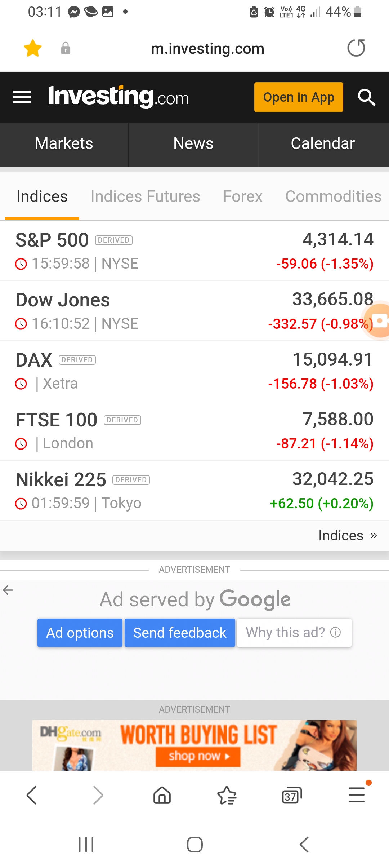
Task: Tap the search magnifier icon
Action: pyautogui.click(x=367, y=97)
